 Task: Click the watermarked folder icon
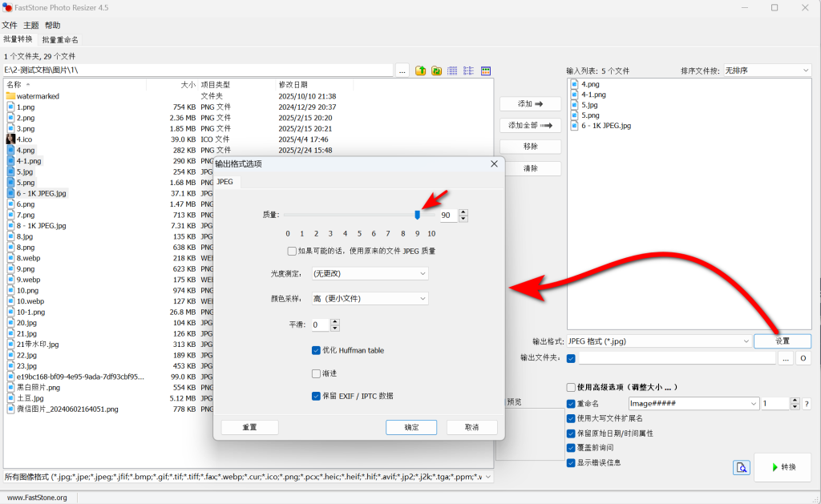(x=10, y=96)
